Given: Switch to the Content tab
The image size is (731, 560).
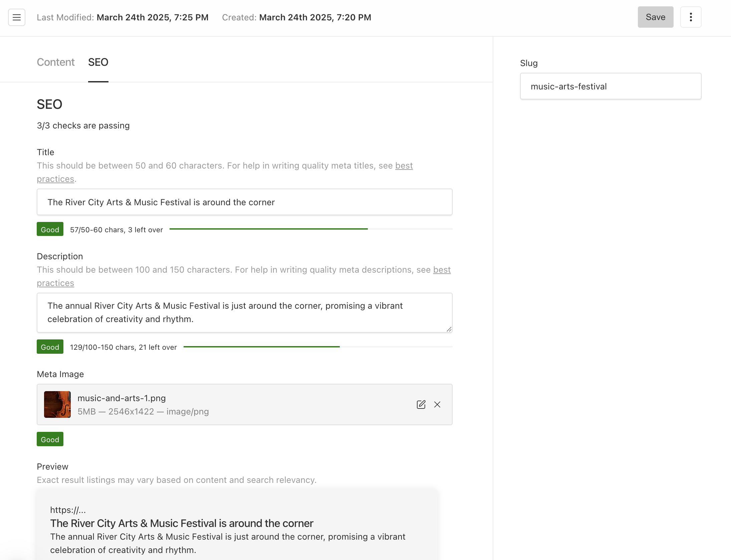Looking at the screenshot, I should (56, 62).
